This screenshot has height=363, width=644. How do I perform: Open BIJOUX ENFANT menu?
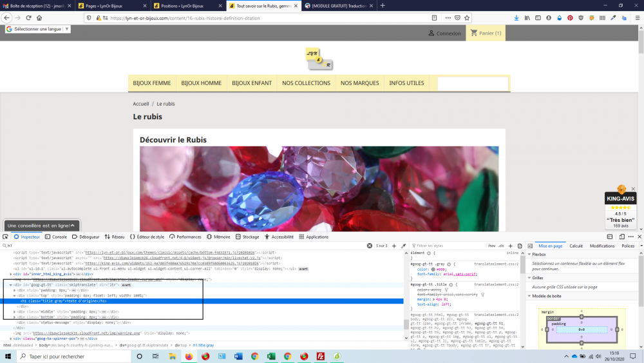[252, 83]
